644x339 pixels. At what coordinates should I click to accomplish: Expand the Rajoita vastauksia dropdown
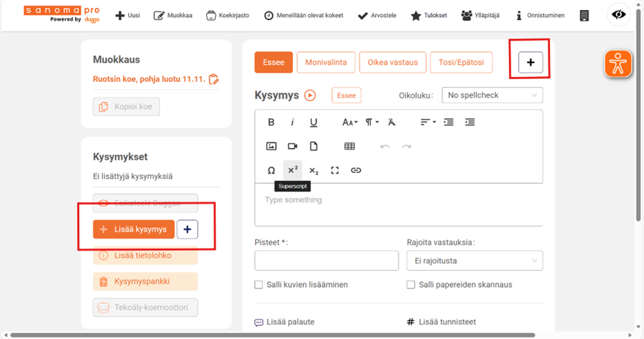click(x=474, y=261)
